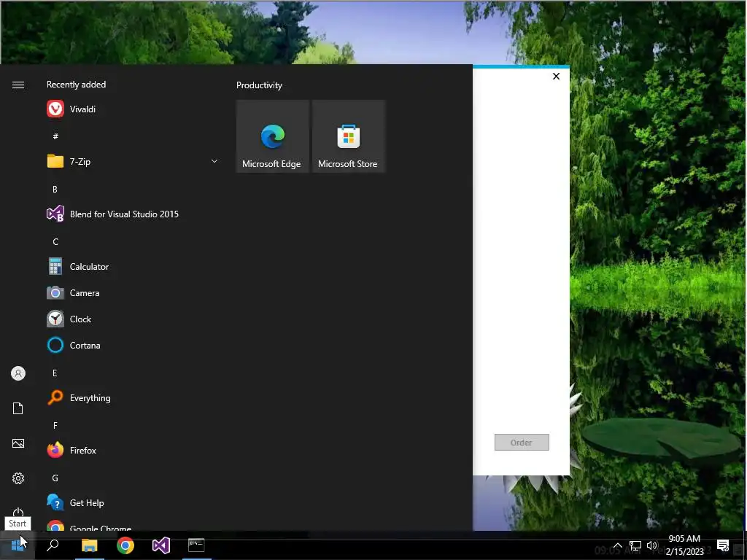Launch Blend for Visual Studio 2015
This screenshot has width=747, height=560.
point(133,214)
